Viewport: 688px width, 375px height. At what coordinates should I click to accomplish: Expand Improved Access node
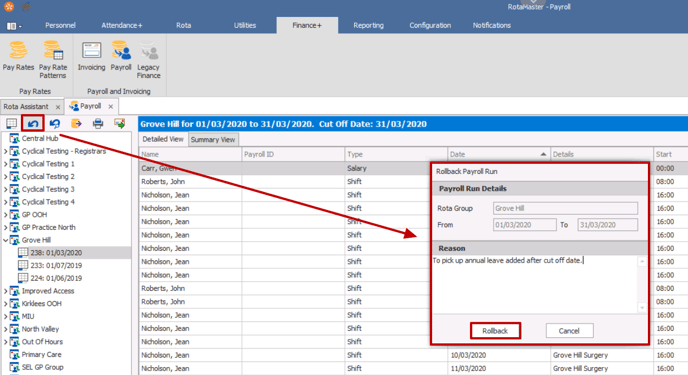(5, 291)
